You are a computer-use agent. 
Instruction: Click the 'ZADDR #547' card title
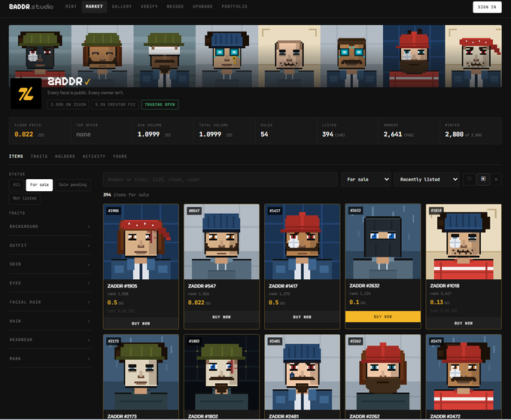202,286
